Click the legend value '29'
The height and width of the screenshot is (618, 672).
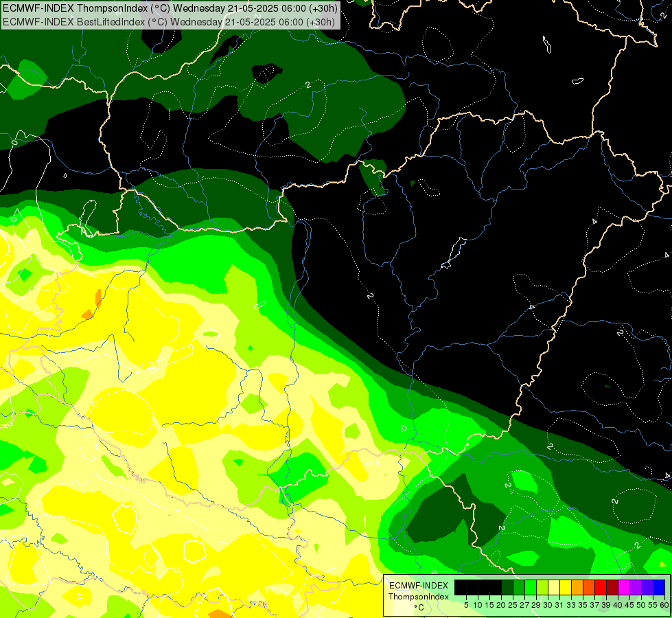pos(536,605)
